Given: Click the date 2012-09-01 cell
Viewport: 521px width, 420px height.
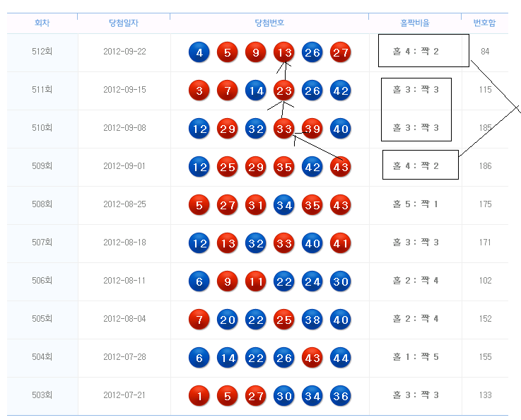Looking at the screenshot, I should [124, 166].
